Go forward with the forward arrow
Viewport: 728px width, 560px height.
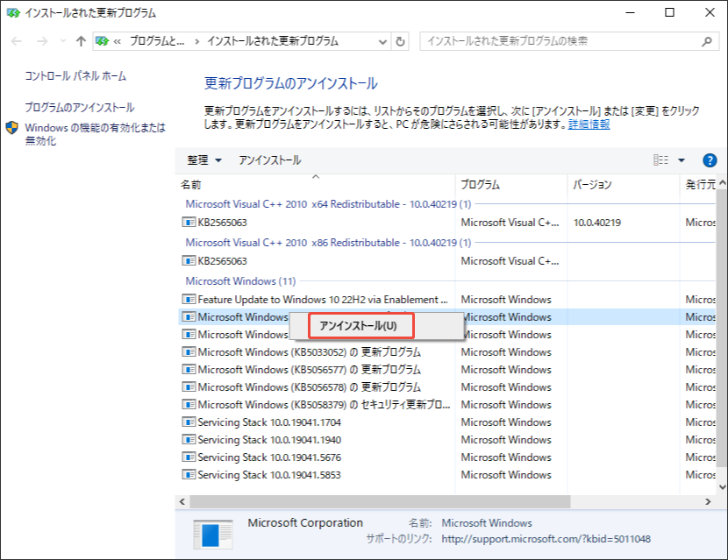(x=42, y=41)
